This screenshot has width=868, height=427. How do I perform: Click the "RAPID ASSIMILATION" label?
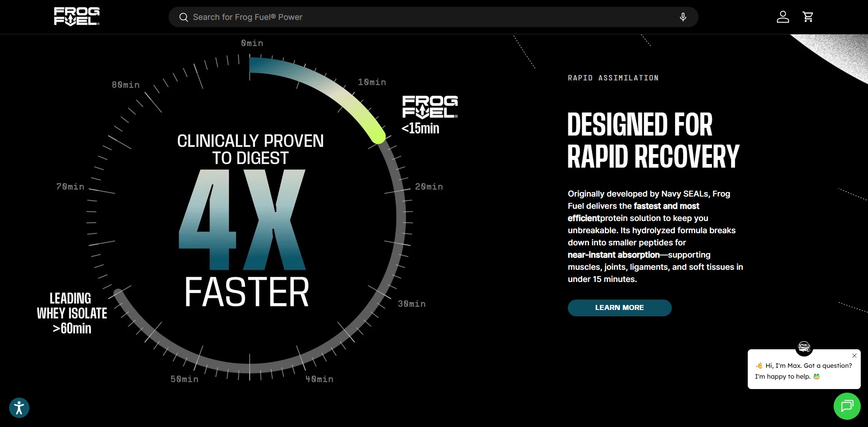pyautogui.click(x=613, y=78)
